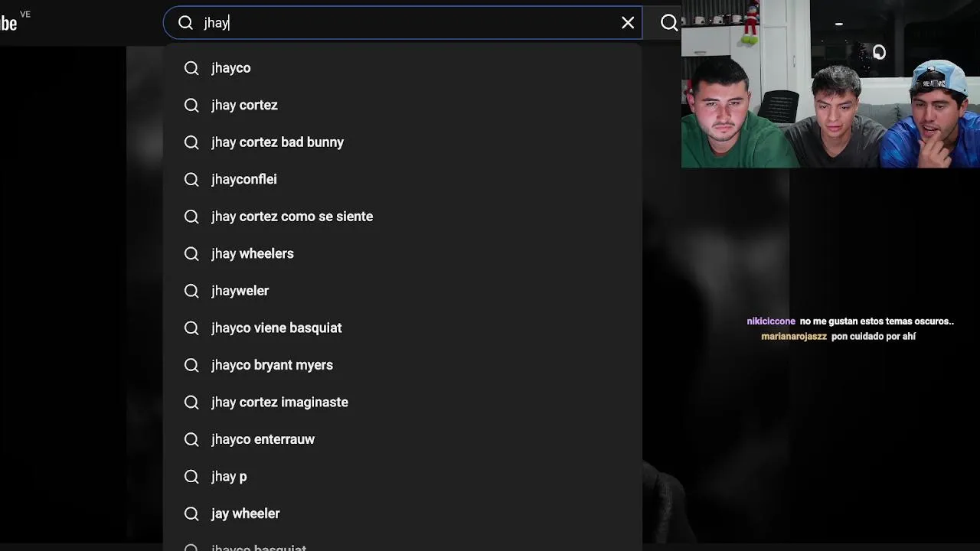Click magnifier icon beside 'jhay wheelers'
980x551 pixels.
(x=191, y=253)
